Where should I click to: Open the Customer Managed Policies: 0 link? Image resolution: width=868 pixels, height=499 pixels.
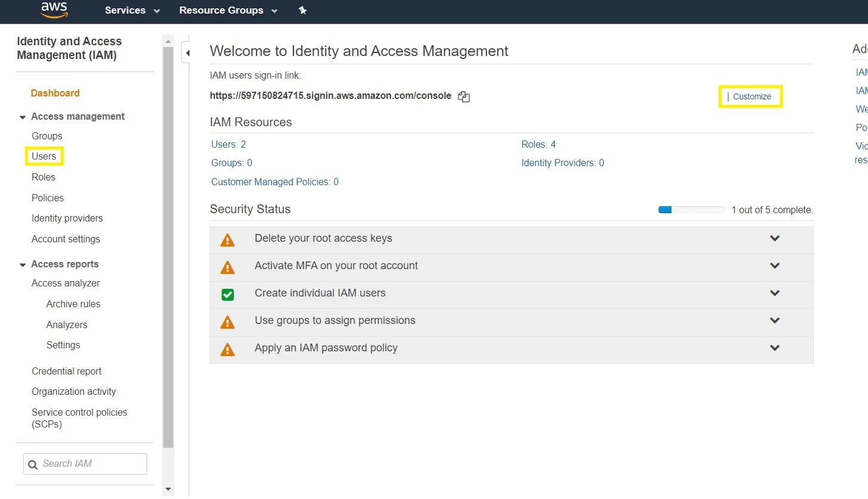(x=275, y=182)
